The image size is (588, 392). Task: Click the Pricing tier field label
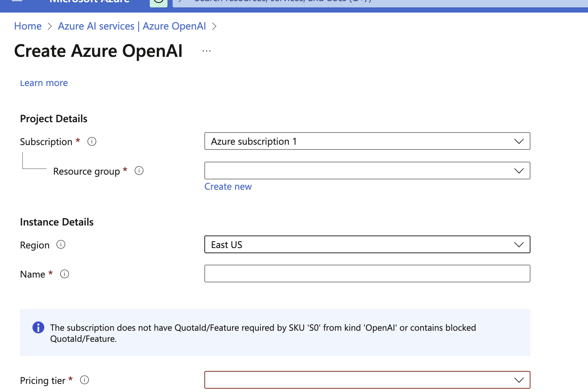(42, 381)
